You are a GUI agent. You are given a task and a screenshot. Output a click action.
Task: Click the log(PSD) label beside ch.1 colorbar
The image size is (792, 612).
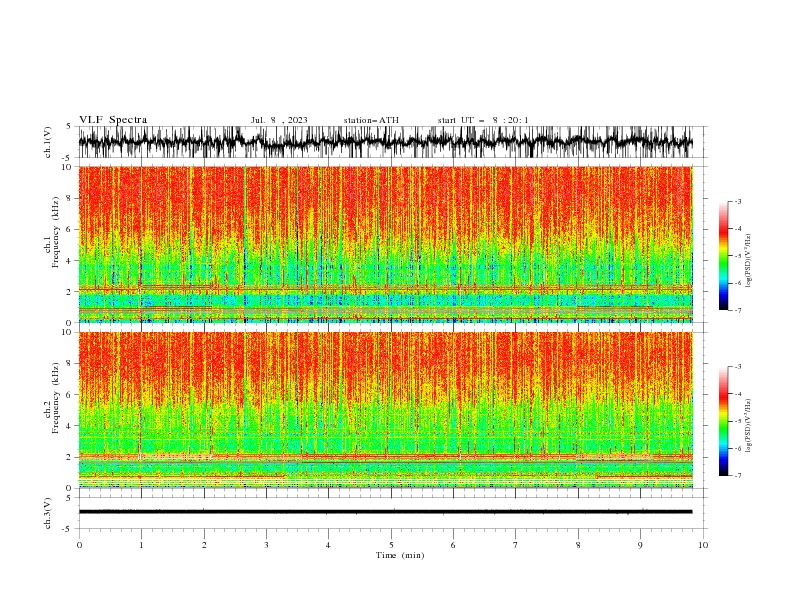pos(749,261)
